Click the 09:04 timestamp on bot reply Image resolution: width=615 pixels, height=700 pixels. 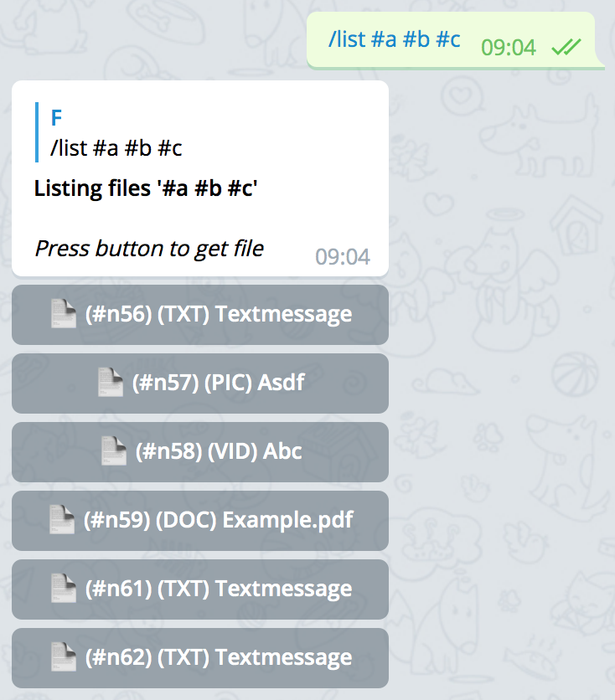coord(343,257)
